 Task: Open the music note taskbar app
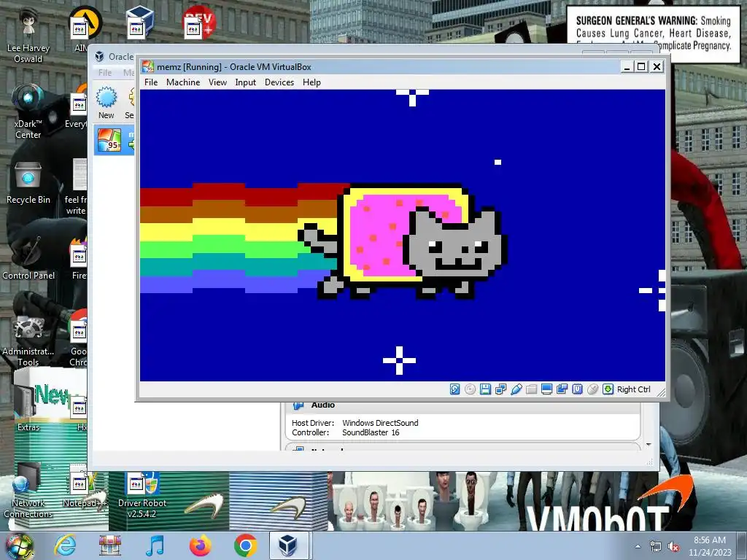pyautogui.click(x=155, y=545)
